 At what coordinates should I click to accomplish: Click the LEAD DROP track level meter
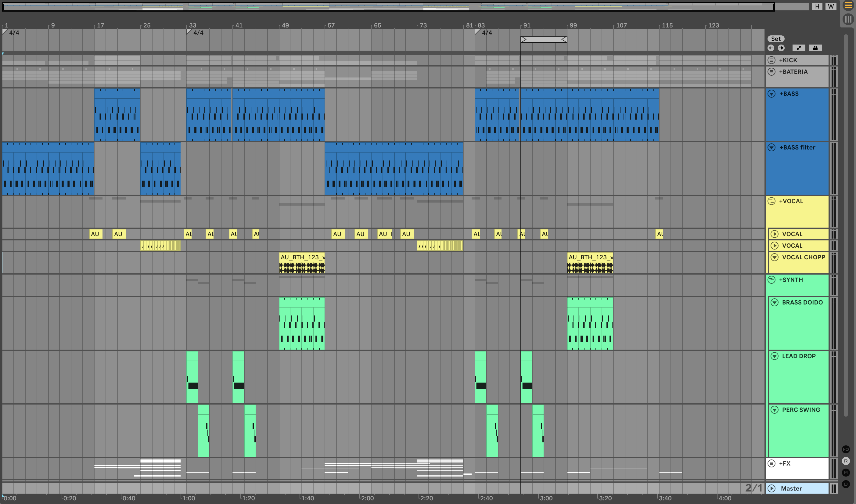tap(834, 377)
